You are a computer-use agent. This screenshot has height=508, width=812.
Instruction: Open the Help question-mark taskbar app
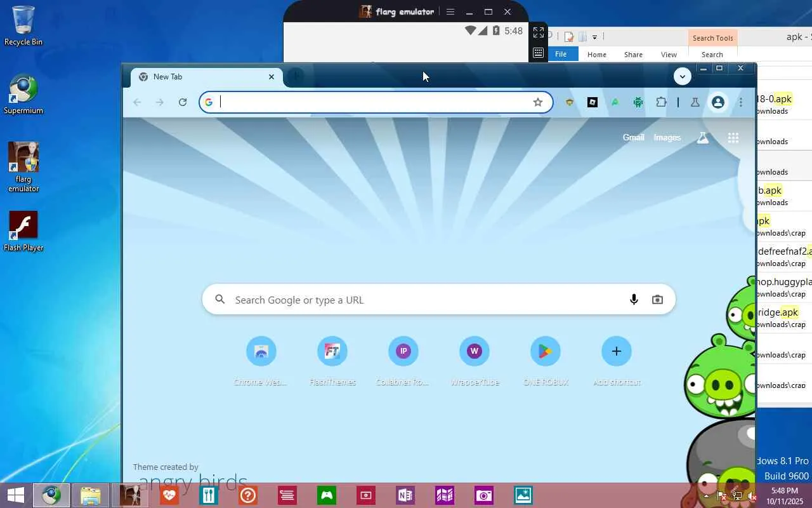point(248,495)
